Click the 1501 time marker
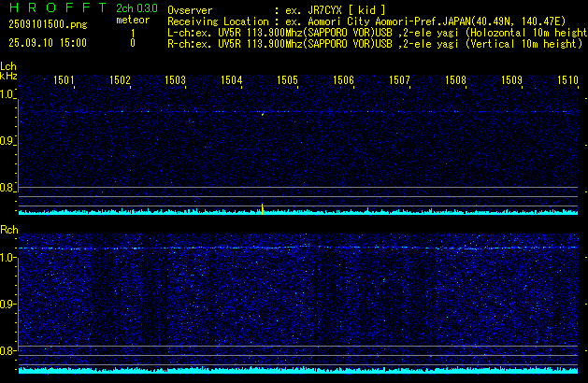 coord(64,80)
